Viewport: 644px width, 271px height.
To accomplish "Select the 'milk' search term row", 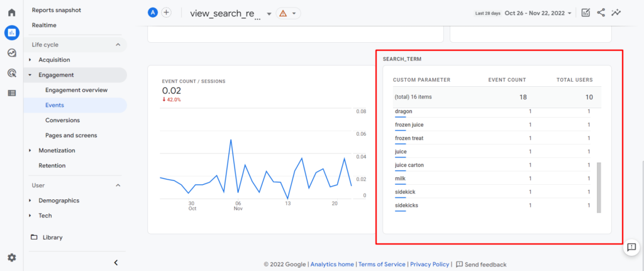I will pyautogui.click(x=492, y=178).
